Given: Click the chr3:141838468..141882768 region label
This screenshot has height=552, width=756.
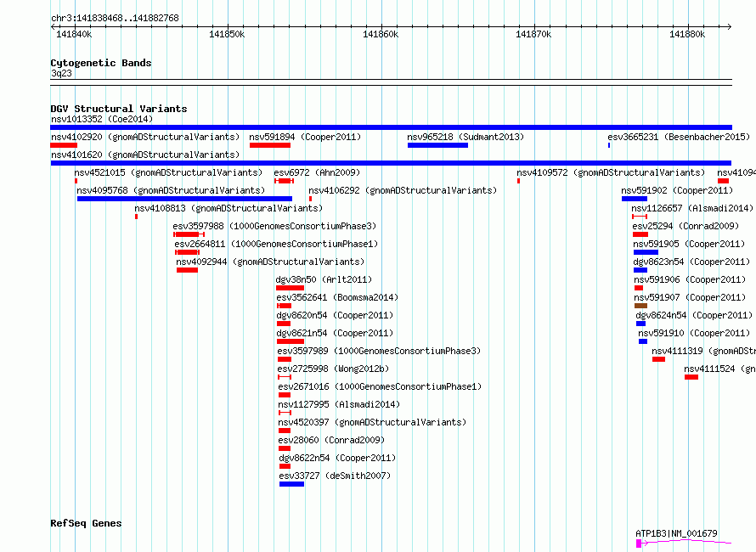Looking at the screenshot, I should [115, 19].
